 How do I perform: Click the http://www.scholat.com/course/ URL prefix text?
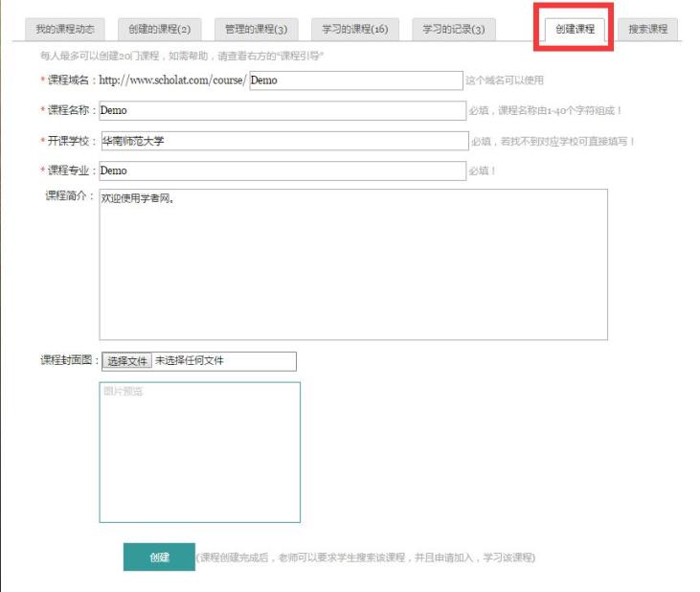[172, 80]
